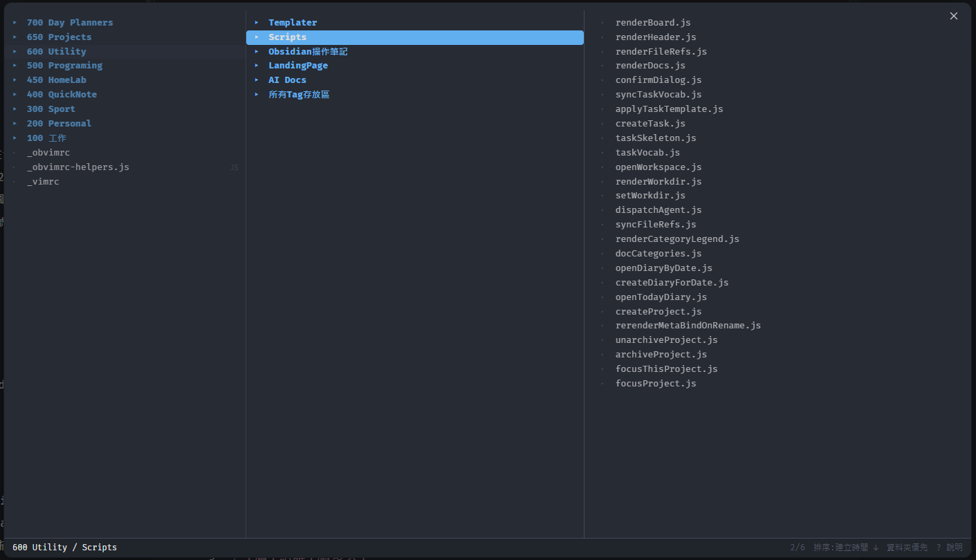This screenshot has width=976, height=560.
Task: Open createDiaryForDate.js
Action: click(x=672, y=283)
